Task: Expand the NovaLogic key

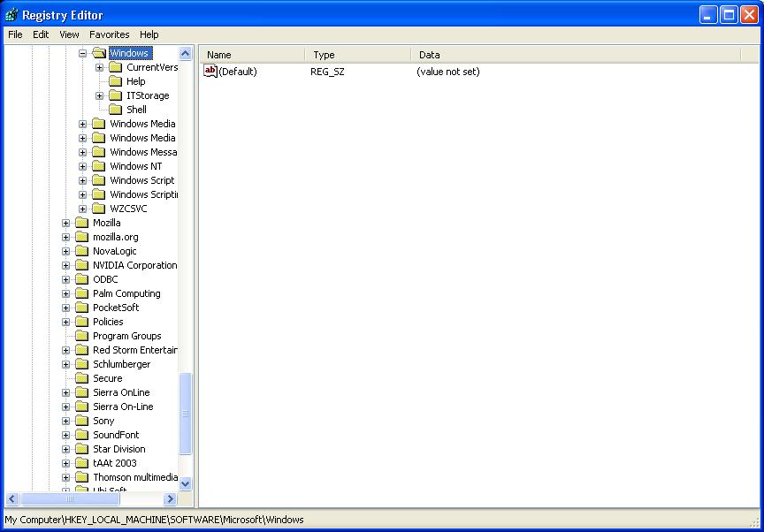Action: (x=65, y=251)
